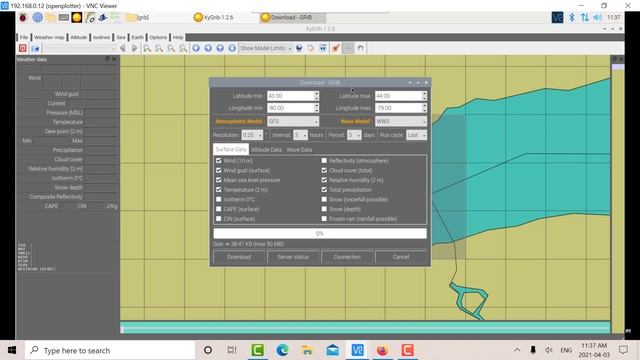Open Show Model Limits toolbar dropdown
Viewport: 640px width, 360px height.
pos(265,48)
